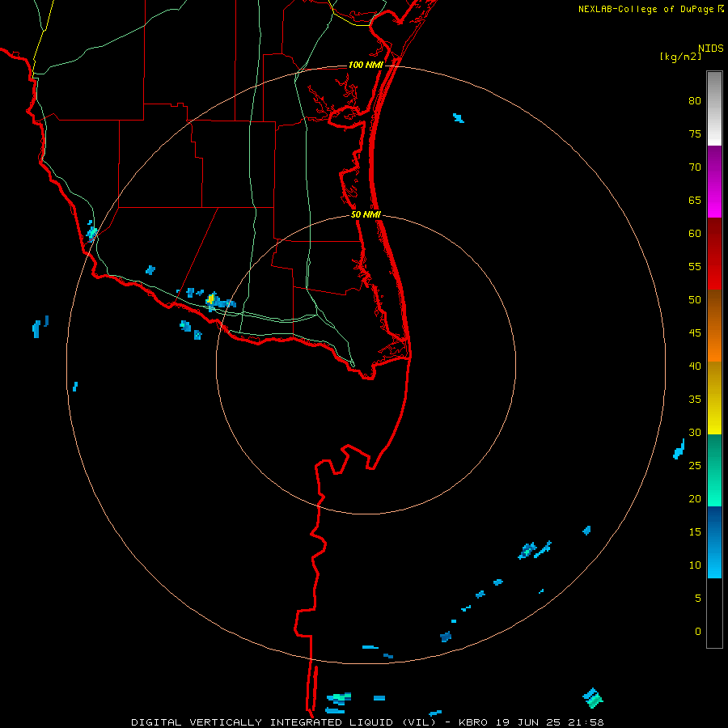Screen dimensions: 728x728
Task: Click the scale value 25
Action: pos(695,465)
